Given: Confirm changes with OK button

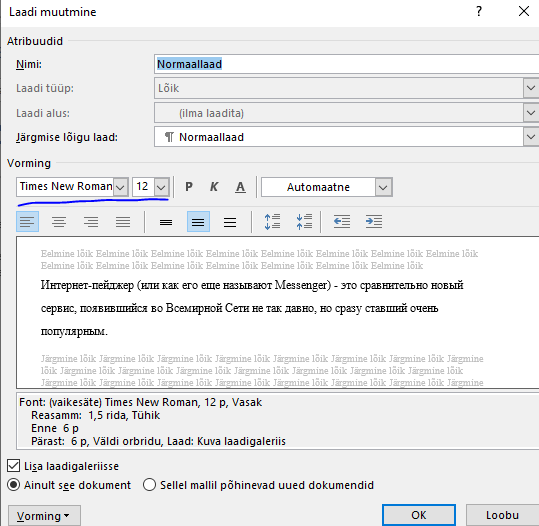Looking at the screenshot, I should [x=419, y=515].
